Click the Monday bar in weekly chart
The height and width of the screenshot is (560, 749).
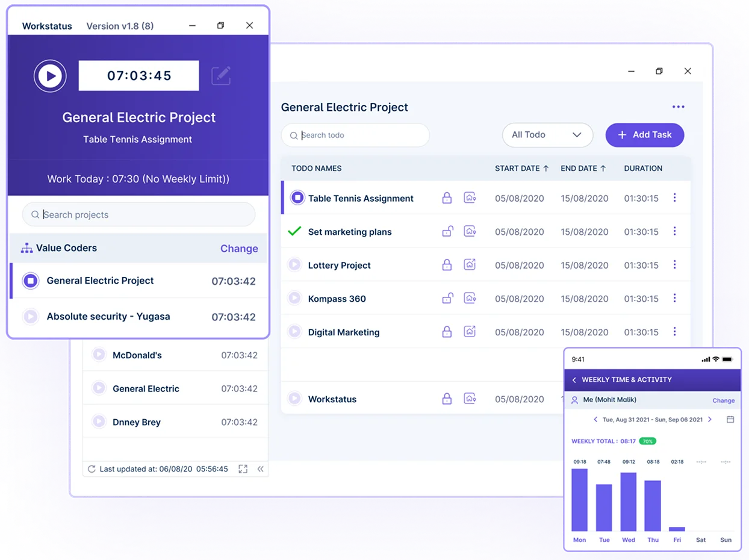point(579,500)
